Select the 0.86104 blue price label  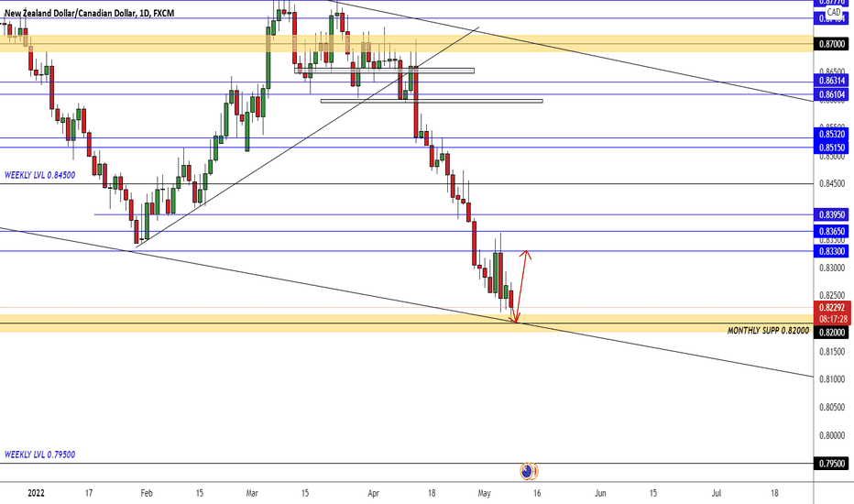[831, 94]
